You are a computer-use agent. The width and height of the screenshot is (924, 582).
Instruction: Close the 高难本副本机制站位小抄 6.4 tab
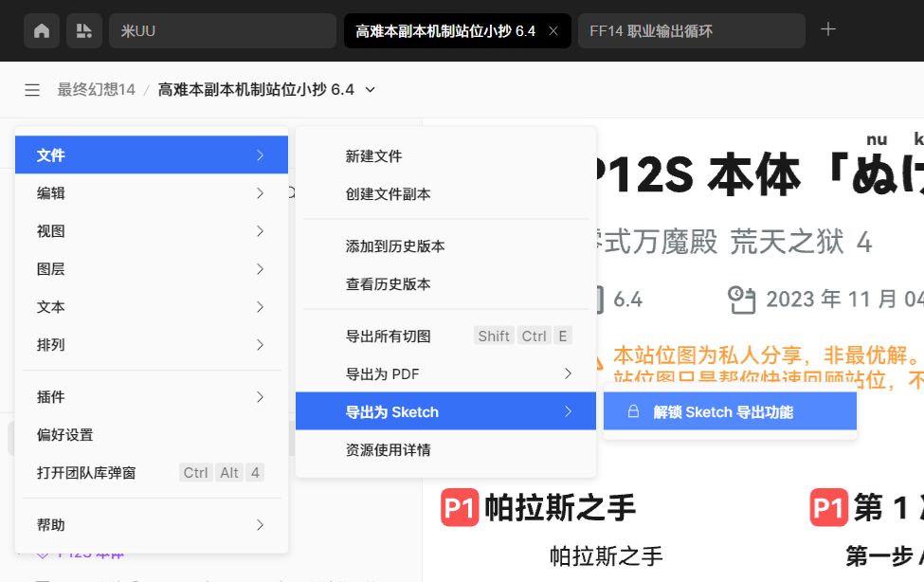coord(553,31)
